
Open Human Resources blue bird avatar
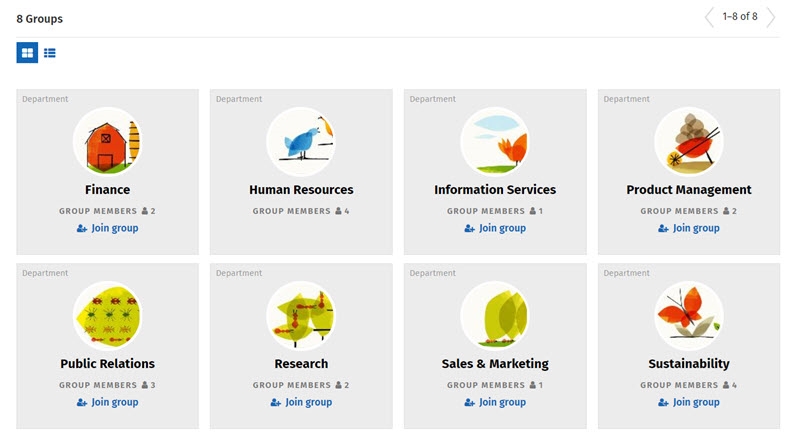[301, 142]
